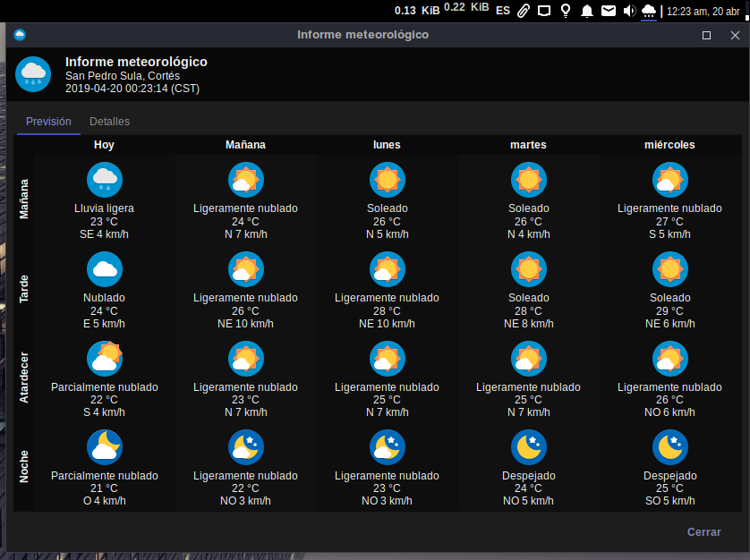This screenshot has height=560, width=750.
Task: Select the Previsión tab
Action: click(x=48, y=122)
